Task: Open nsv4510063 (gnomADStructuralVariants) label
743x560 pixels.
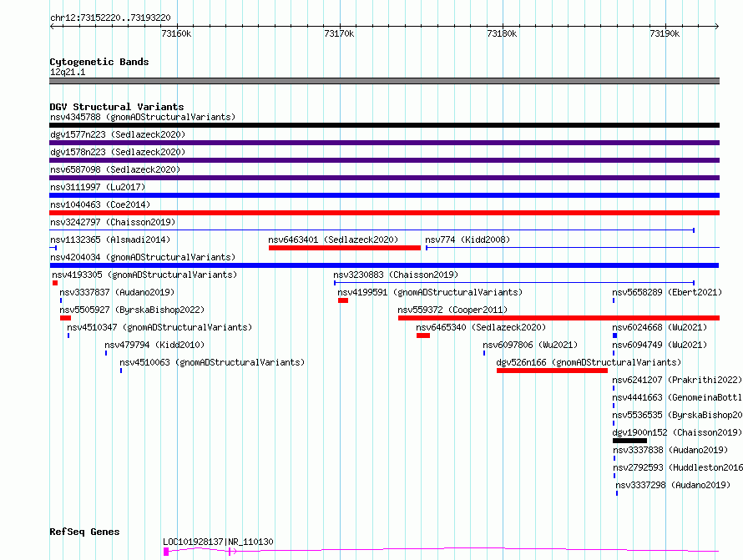Action: coord(212,362)
